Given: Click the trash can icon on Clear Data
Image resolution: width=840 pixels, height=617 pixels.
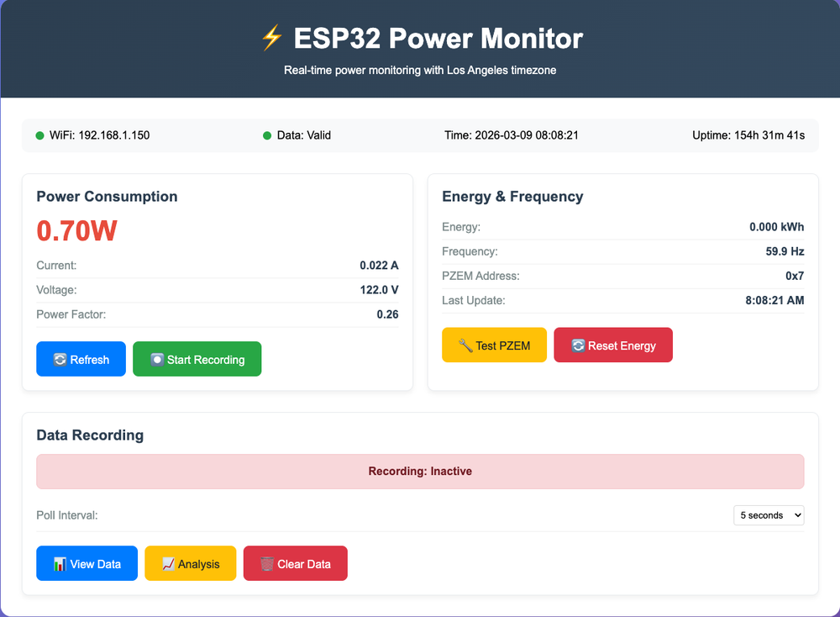Looking at the screenshot, I should tap(267, 563).
